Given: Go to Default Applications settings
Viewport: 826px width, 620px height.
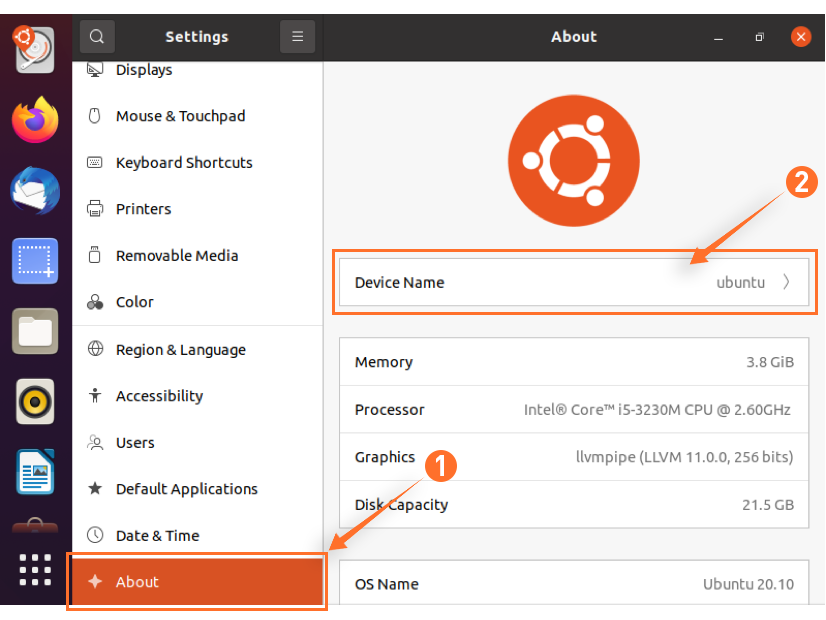Looking at the screenshot, I should tap(197, 488).
